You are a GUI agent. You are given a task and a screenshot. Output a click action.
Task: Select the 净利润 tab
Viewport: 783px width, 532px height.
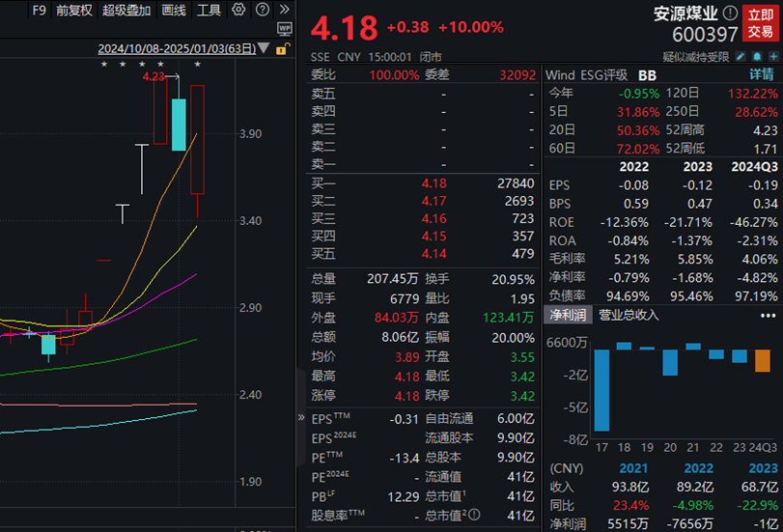tap(569, 315)
